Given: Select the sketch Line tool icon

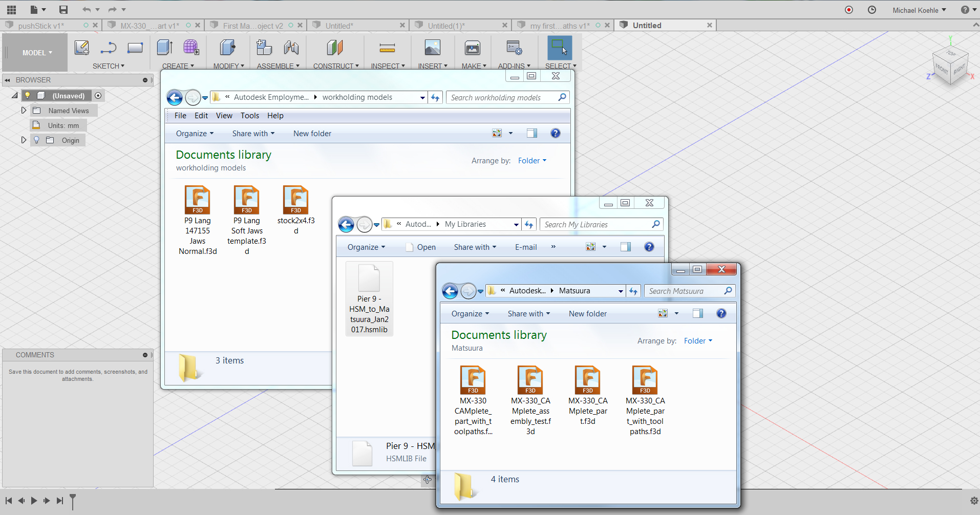Looking at the screenshot, I should [x=109, y=48].
